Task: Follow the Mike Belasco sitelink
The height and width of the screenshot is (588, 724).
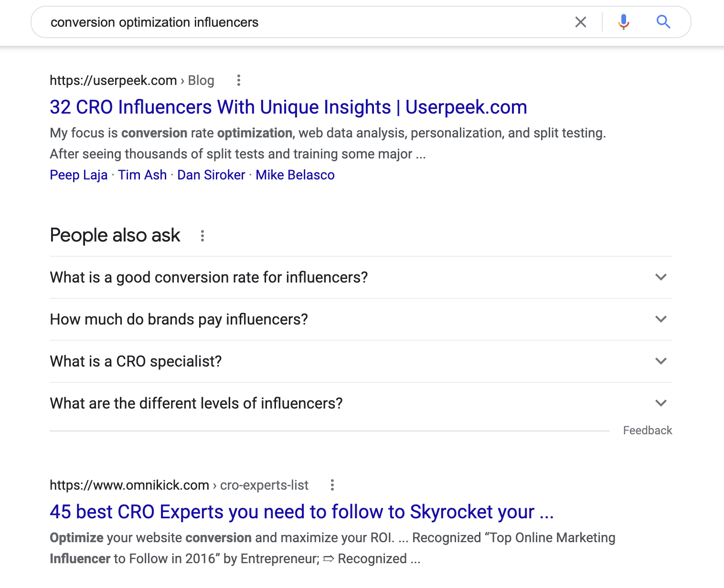Action: [x=295, y=175]
